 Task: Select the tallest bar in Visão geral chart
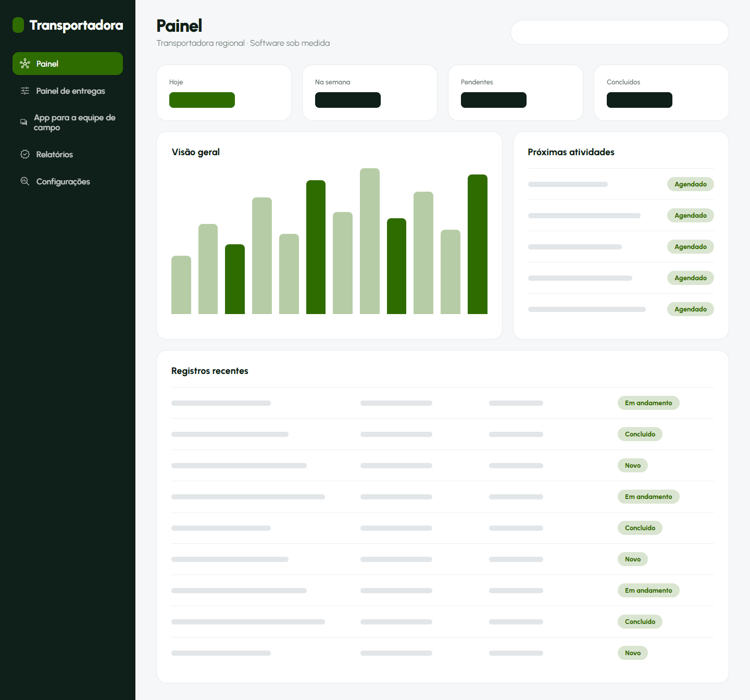(370, 241)
